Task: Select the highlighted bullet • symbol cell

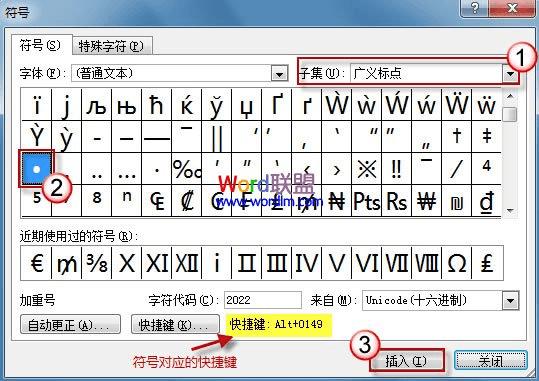Action: pos(36,168)
